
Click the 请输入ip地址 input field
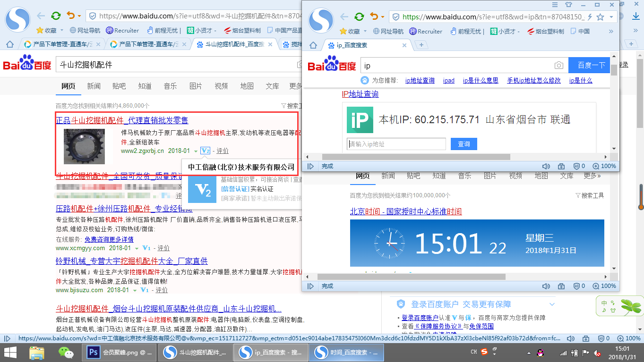(x=396, y=144)
